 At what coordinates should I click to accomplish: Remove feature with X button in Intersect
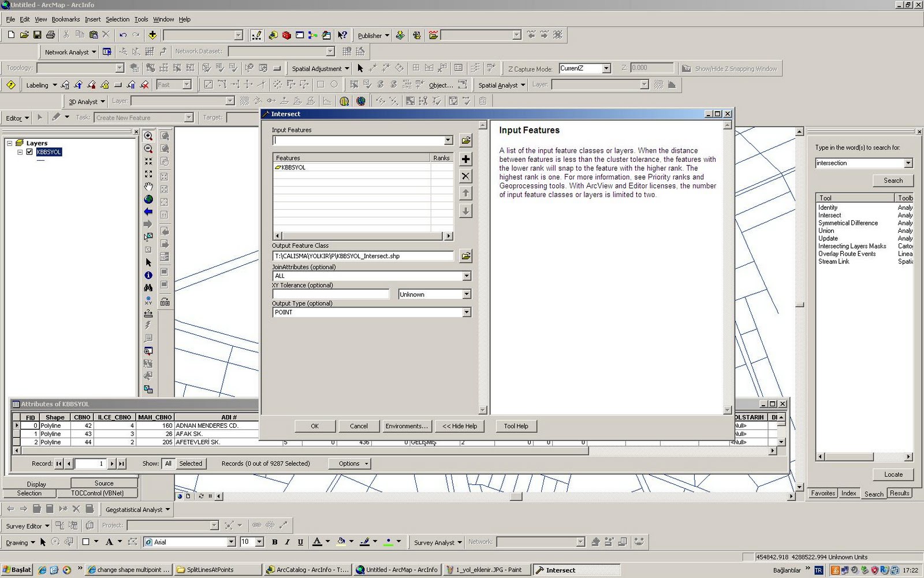tap(465, 176)
